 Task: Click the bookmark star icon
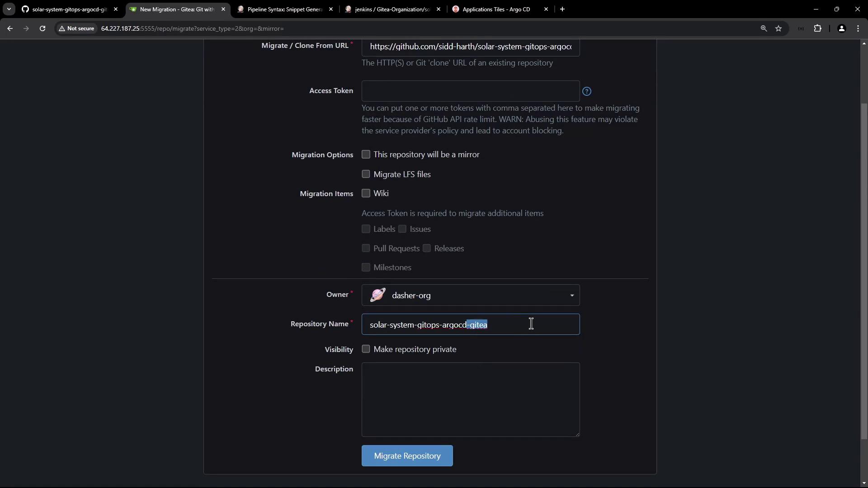(778, 28)
